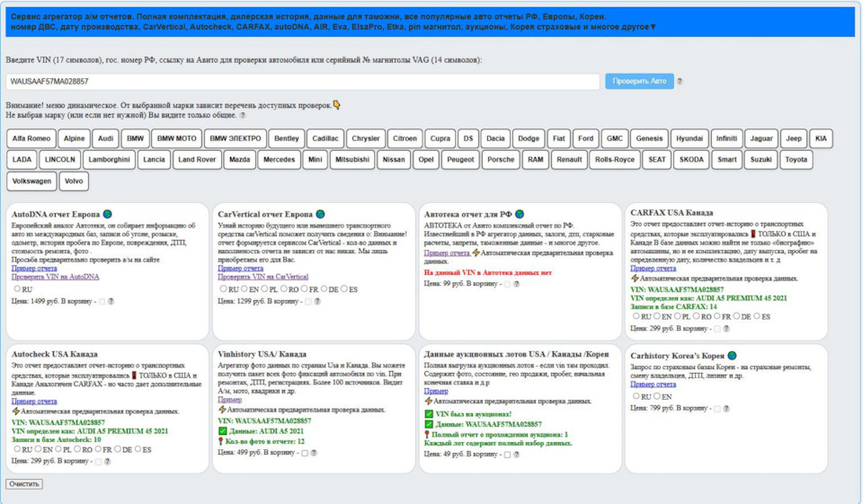
Task: Tick the cart checkbox for CARFAX at 299 руб
Action: pyautogui.click(x=717, y=329)
